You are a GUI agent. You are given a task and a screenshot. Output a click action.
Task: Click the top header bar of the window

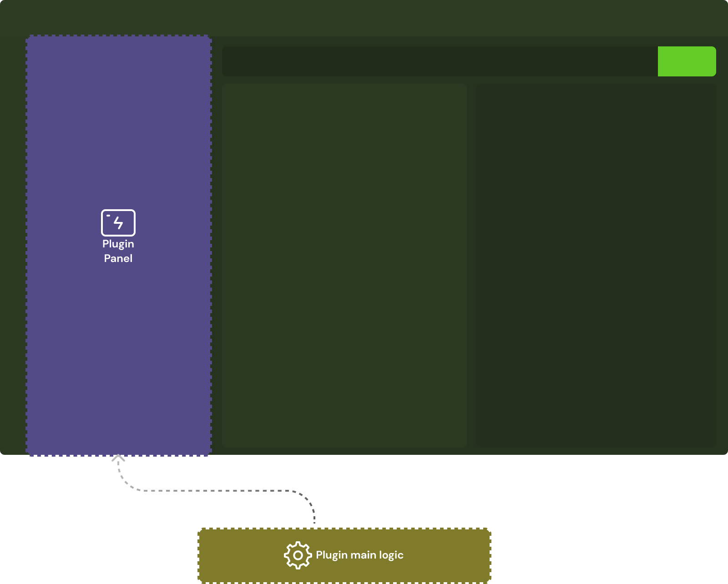(x=364, y=18)
